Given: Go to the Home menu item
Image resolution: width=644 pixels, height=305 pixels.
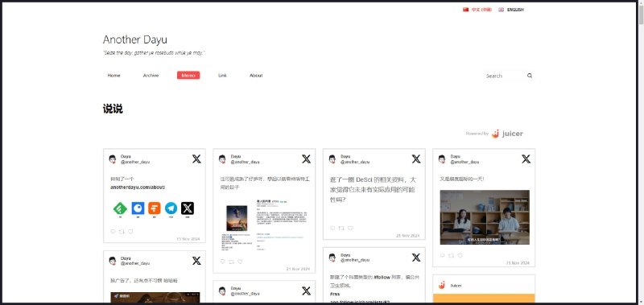Looking at the screenshot, I should click(x=114, y=76).
